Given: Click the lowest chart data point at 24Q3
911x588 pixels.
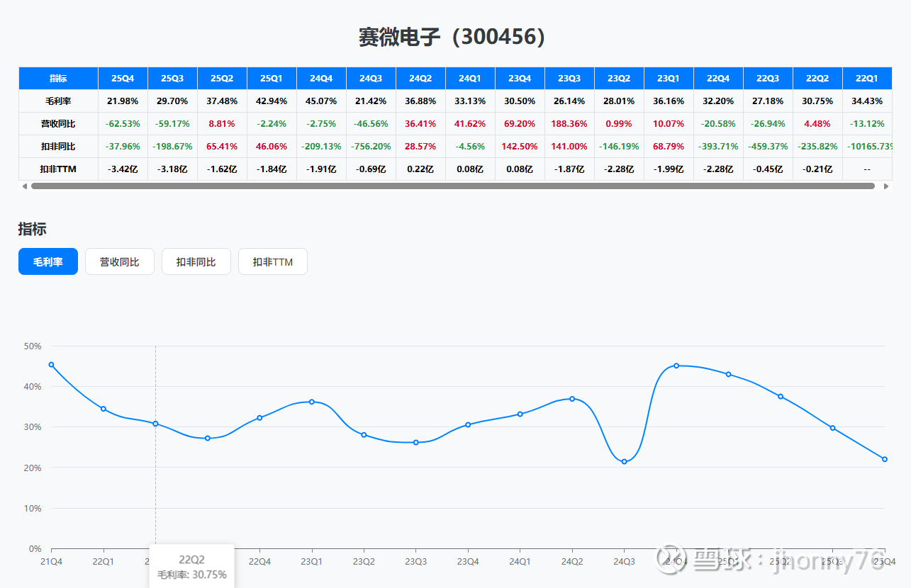Looking at the screenshot, I should 625,462.
